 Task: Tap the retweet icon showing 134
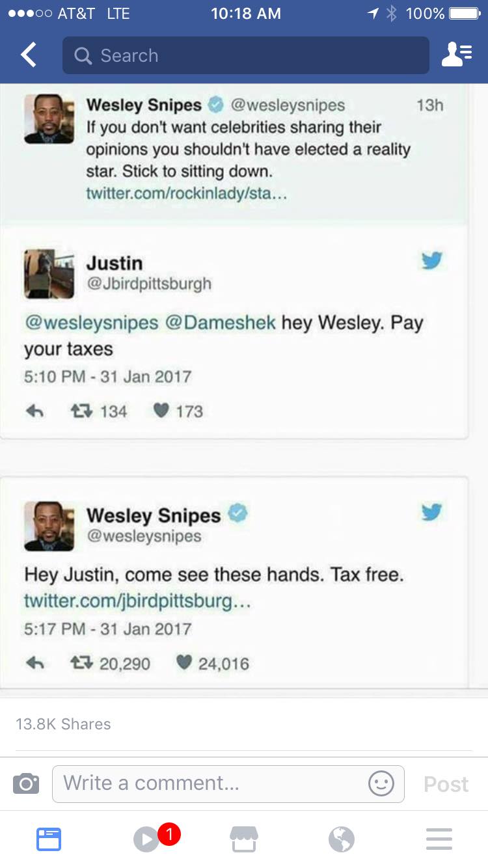point(80,411)
